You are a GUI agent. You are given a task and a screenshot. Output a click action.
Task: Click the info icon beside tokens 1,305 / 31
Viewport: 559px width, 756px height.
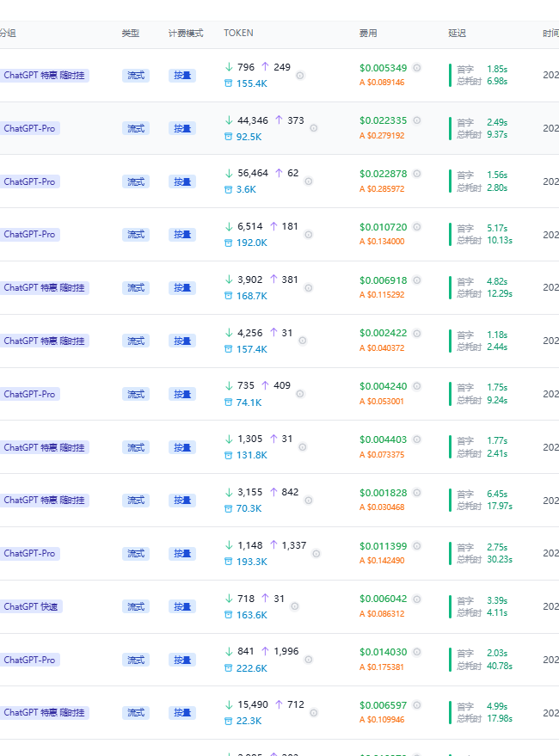(303, 447)
